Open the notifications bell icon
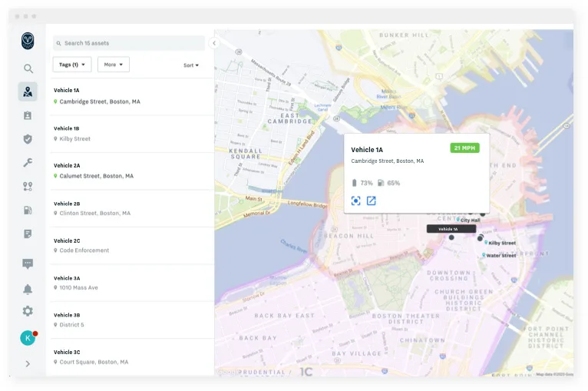This screenshot has width=588, height=391. [x=28, y=289]
